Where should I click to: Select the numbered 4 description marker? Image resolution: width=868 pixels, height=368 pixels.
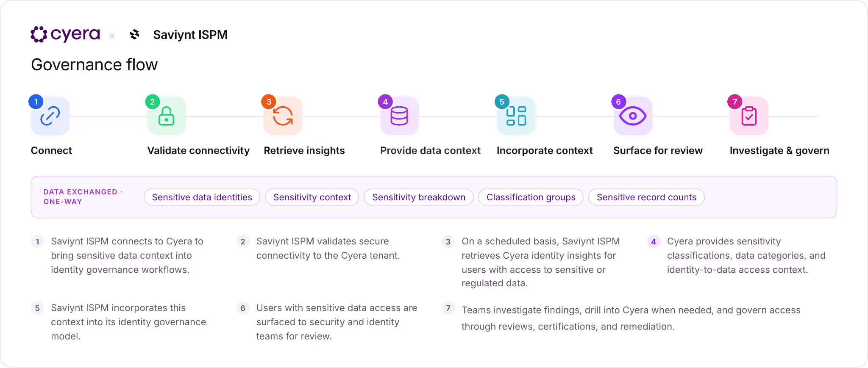654,241
